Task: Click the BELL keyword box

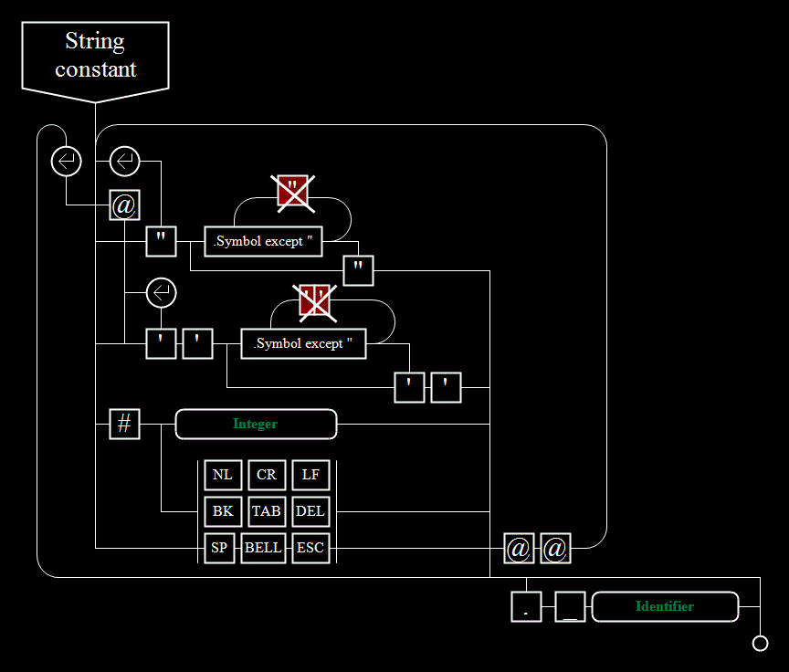Action: (x=263, y=548)
